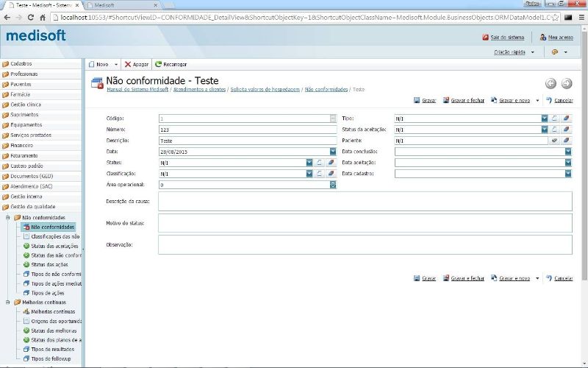The width and height of the screenshot is (588, 368).
Task: Create new Classificação item icon
Action: (x=319, y=174)
